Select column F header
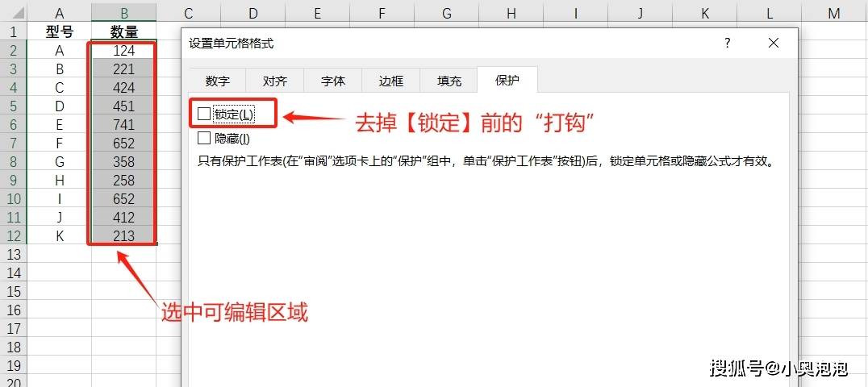Image resolution: width=868 pixels, height=387 pixels. 382,13
